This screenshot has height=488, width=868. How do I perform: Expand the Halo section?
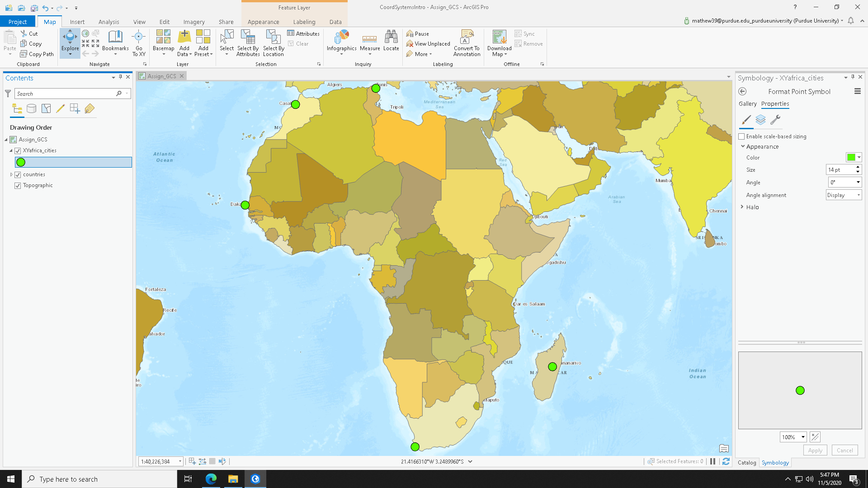coord(741,207)
